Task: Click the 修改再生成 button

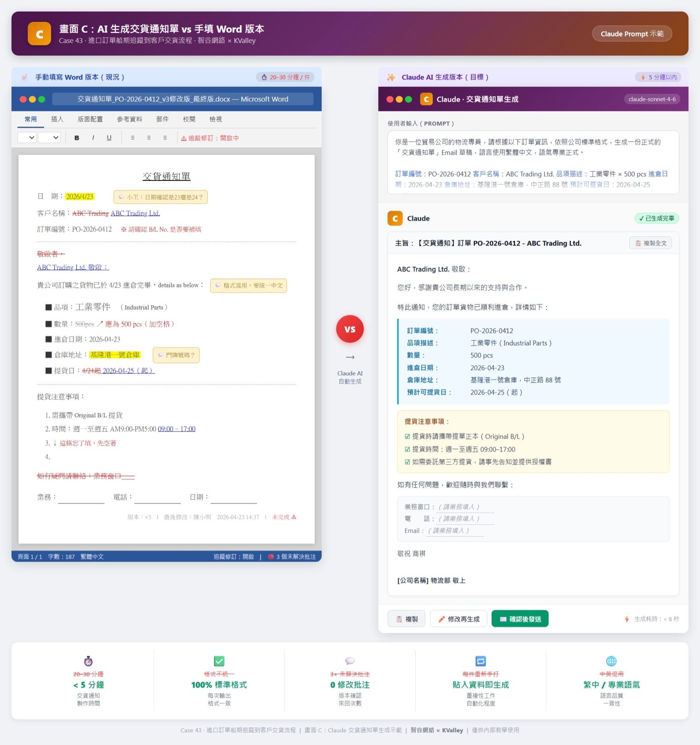Action: point(459,619)
